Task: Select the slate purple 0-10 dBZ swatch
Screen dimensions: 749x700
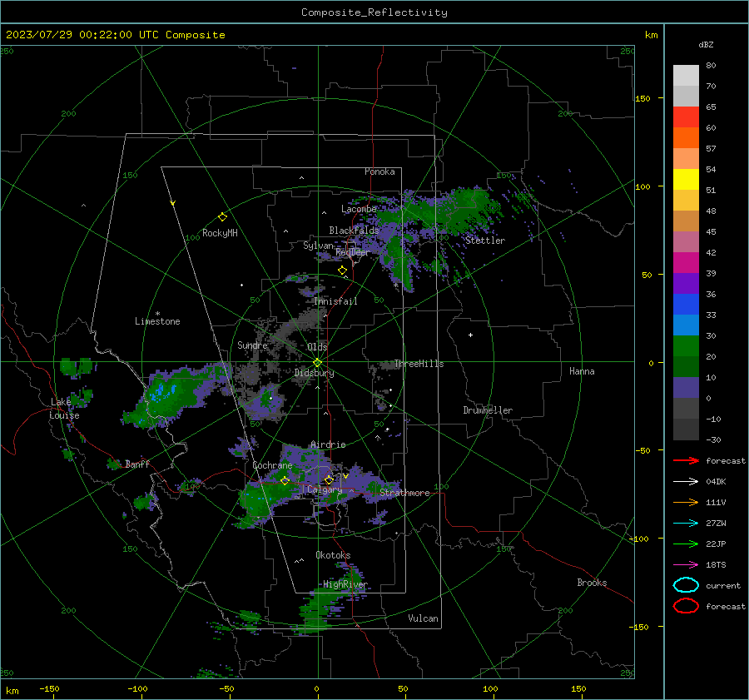Action: [x=686, y=388]
